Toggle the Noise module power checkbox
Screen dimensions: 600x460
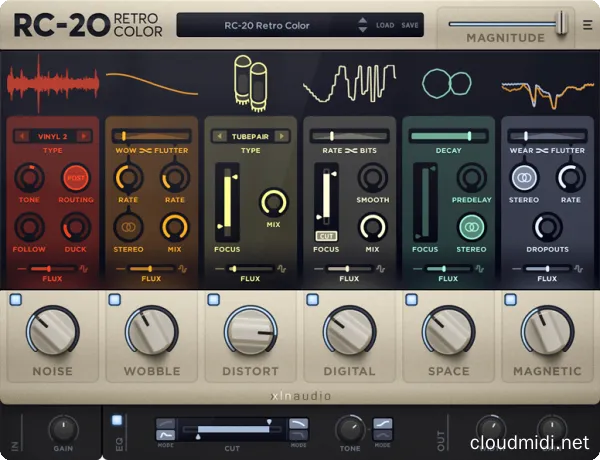point(15,300)
